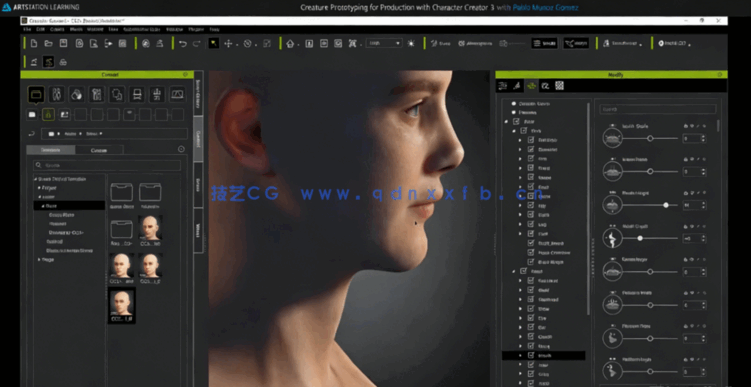Viewport: 751px width, 387px height.
Task: Click the Mouth Depth morph preview icon
Action: (x=612, y=238)
